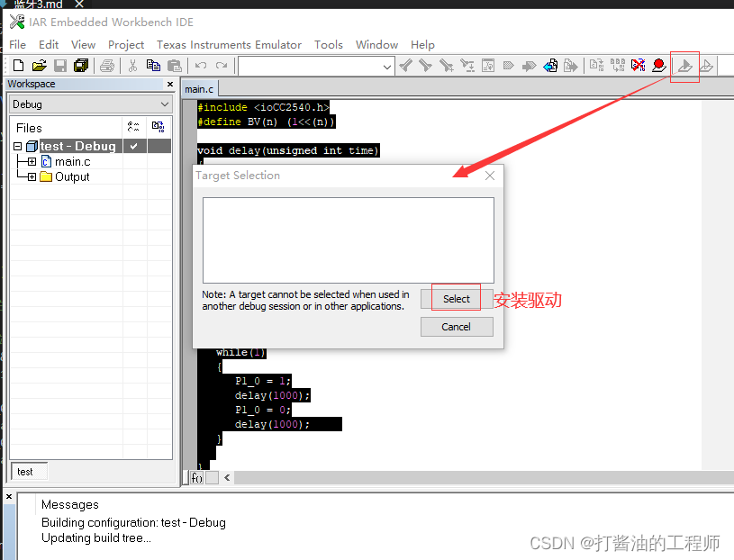Click inside the quick search input field
734x560 pixels.
(x=310, y=67)
